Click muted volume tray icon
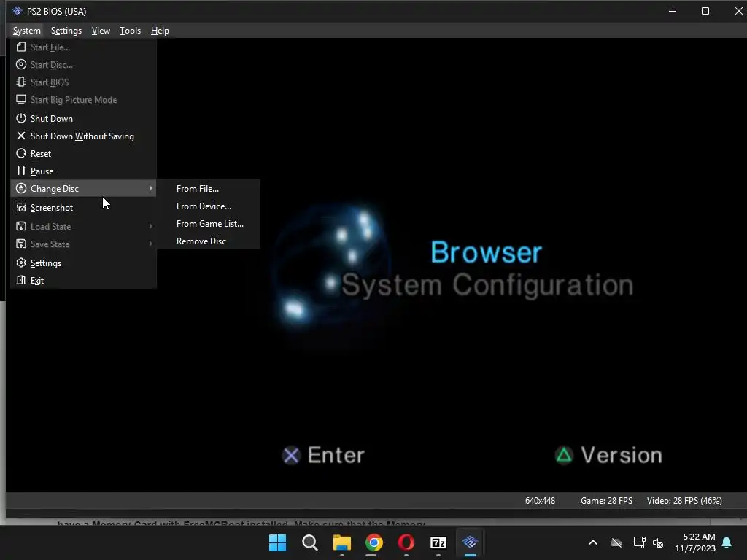Image resolution: width=747 pixels, height=560 pixels. 659,542
